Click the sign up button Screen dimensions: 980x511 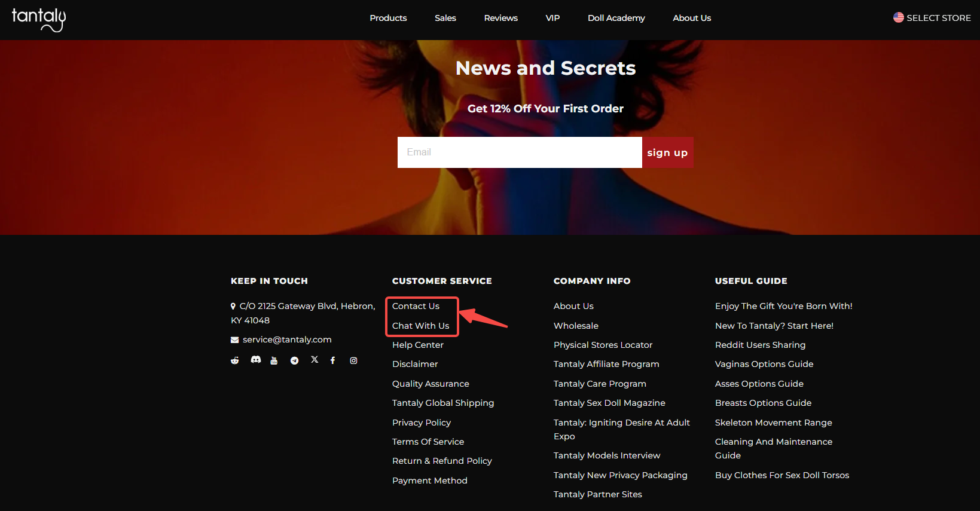(667, 152)
